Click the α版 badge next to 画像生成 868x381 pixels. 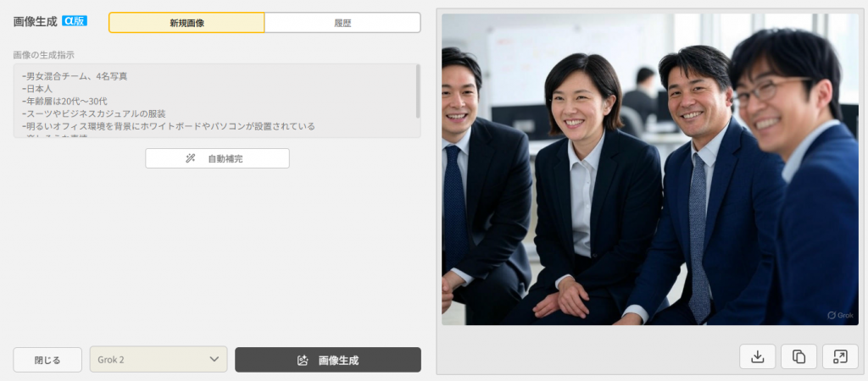click(x=75, y=21)
